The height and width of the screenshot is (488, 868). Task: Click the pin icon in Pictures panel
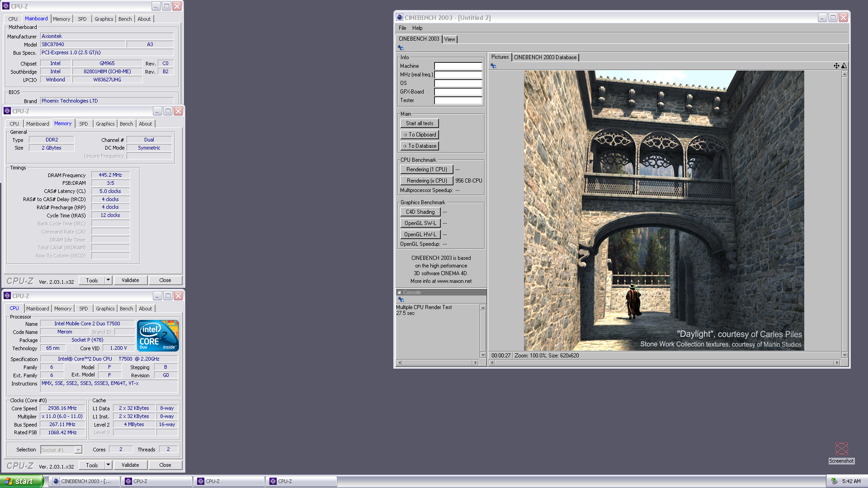tap(493, 66)
